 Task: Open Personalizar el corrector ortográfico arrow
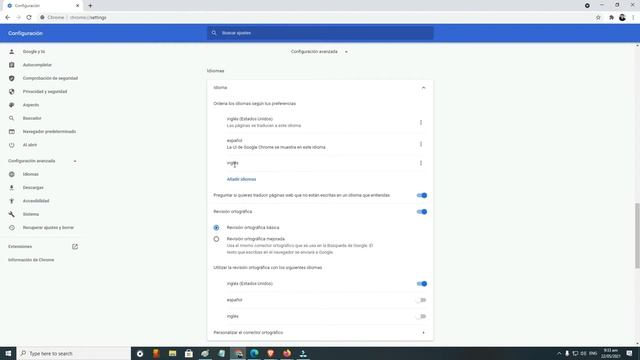coord(423,333)
